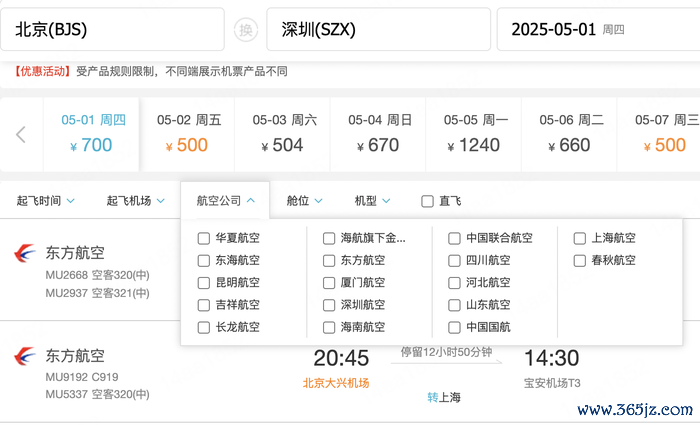The image size is (700, 425).
Task: Click the 停留12小时50分钟 layover text
Action: (x=446, y=352)
